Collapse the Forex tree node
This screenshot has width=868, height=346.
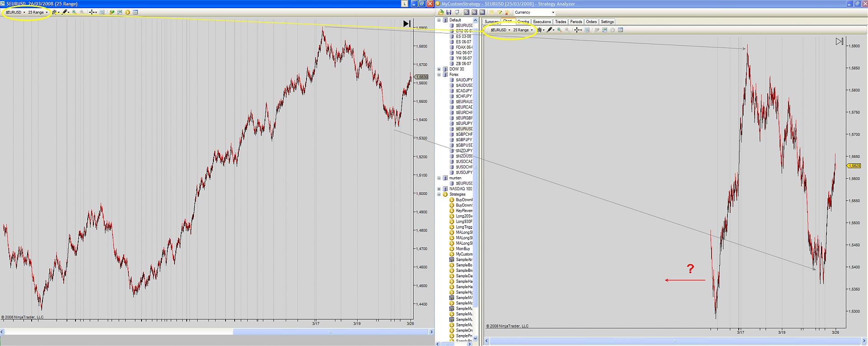click(x=439, y=75)
